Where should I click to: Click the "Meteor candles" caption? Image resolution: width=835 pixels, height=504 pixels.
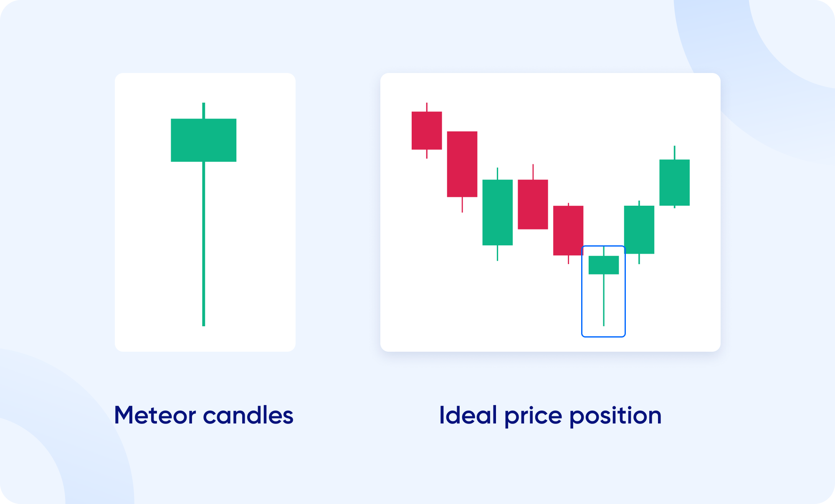tap(204, 415)
